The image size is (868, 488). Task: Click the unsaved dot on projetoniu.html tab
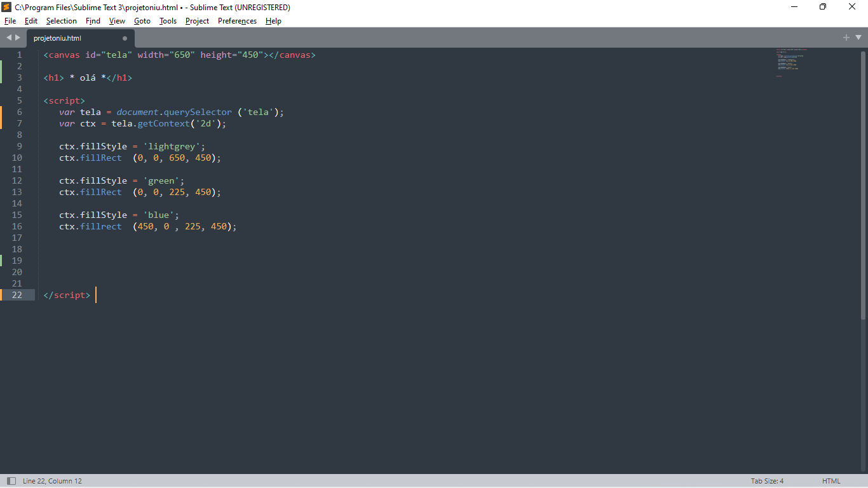click(125, 38)
